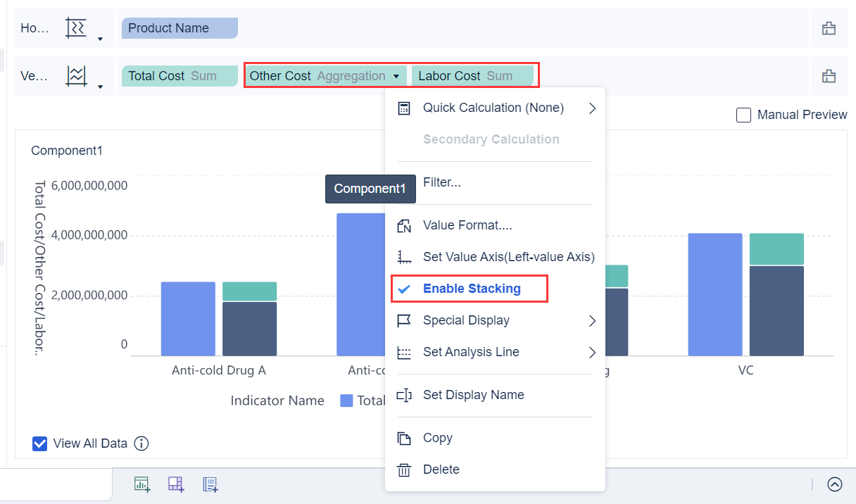
Task: Click Anti-cold Drug A total cost bar
Action: click(188, 319)
